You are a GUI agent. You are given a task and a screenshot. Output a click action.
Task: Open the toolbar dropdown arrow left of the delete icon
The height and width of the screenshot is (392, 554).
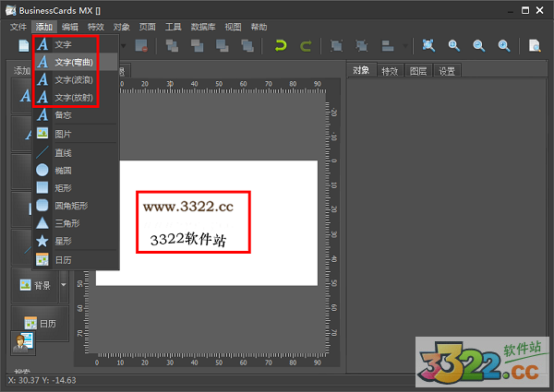coord(124,46)
